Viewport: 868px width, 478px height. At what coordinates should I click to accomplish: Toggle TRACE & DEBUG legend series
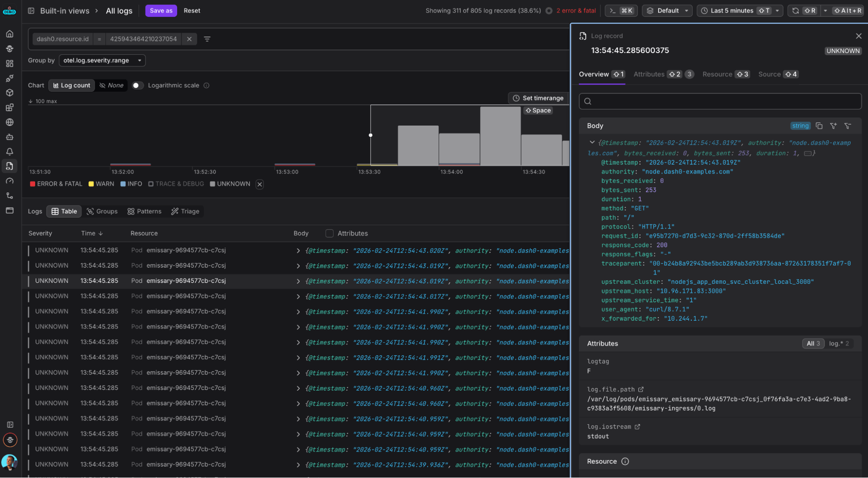(176, 184)
